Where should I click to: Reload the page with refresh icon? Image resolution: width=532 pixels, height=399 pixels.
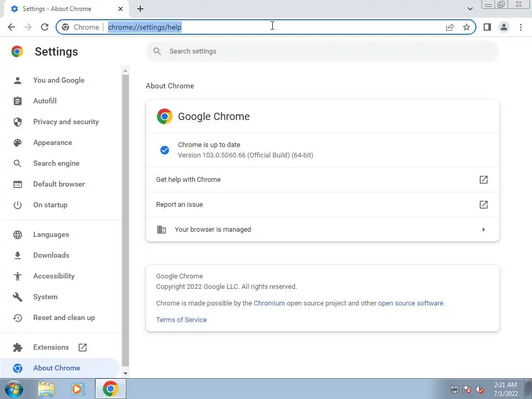click(45, 27)
